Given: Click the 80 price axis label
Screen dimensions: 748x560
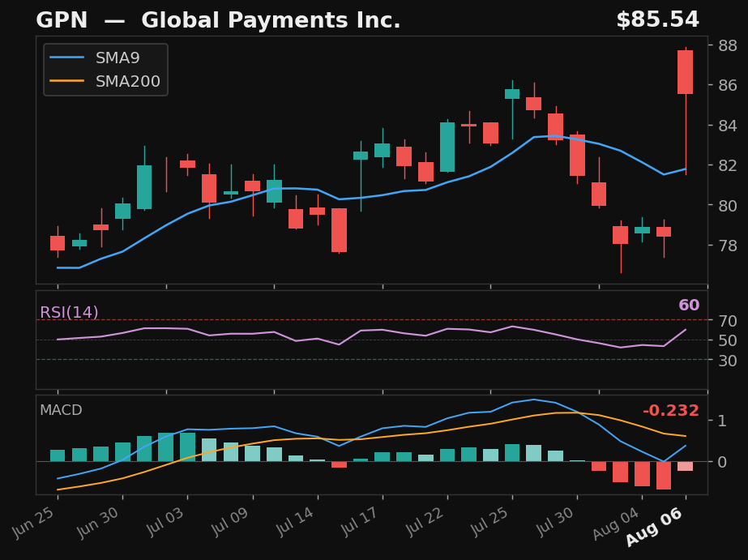Looking at the screenshot, I should 728,206.
